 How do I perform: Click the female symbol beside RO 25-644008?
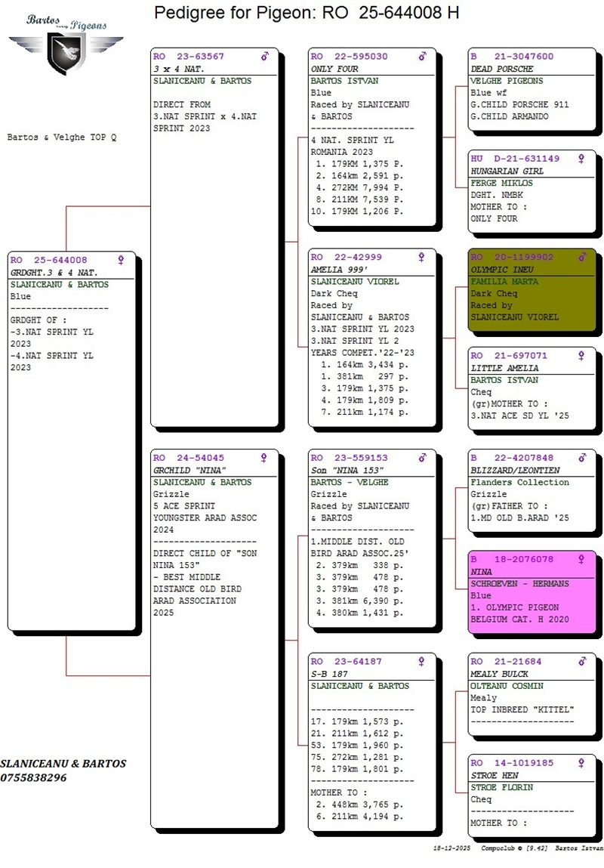(x=120, y=260)
